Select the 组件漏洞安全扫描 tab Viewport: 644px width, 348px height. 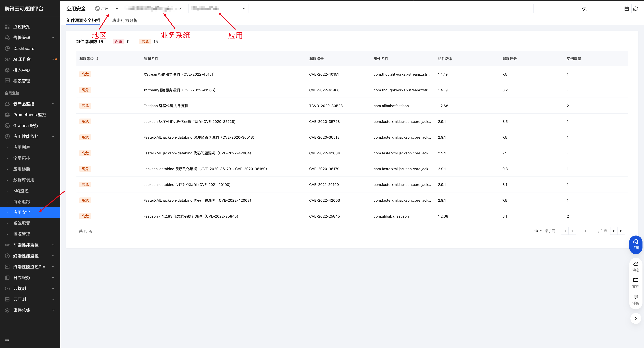coord(83,20)
